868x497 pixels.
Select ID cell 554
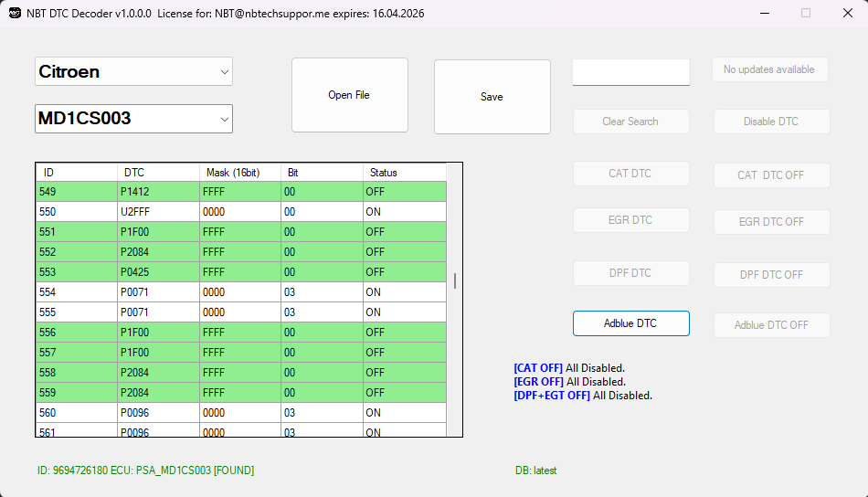[x=77, y=291]
